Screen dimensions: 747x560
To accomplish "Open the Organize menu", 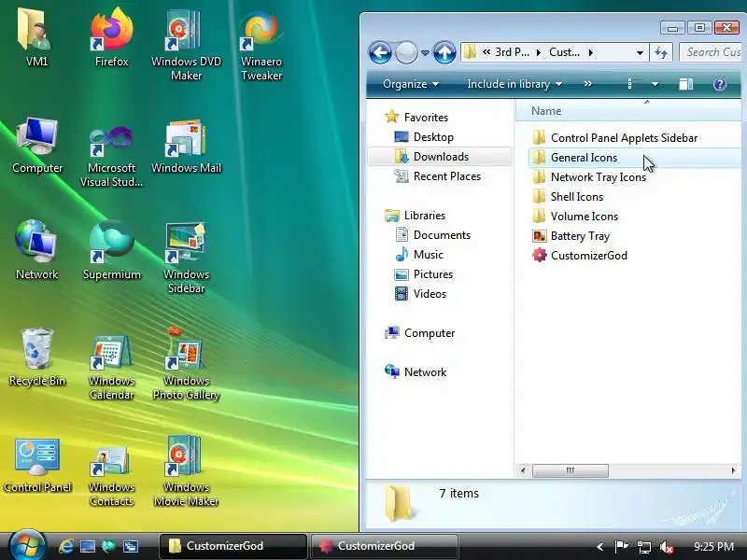I will coord(411,84).
